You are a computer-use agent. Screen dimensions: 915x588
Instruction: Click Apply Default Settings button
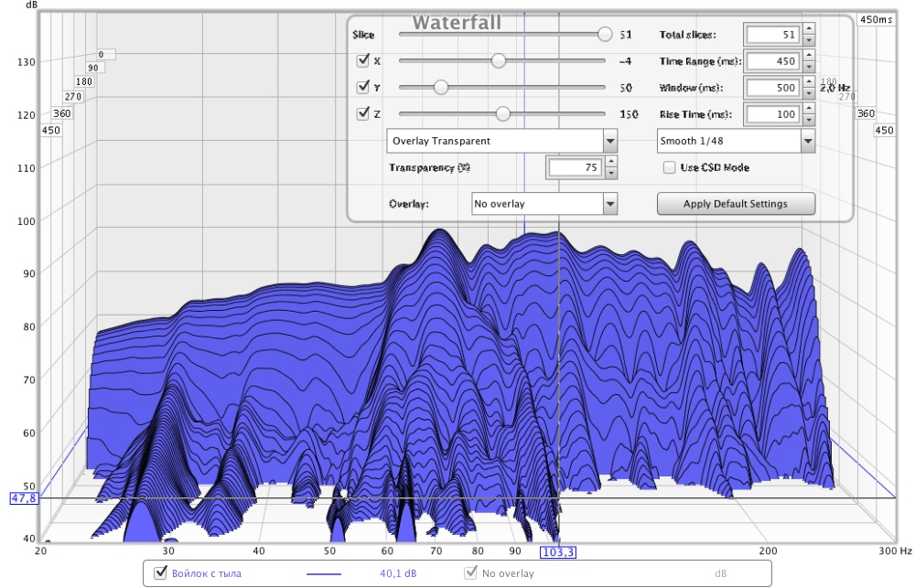coord(736,204)
